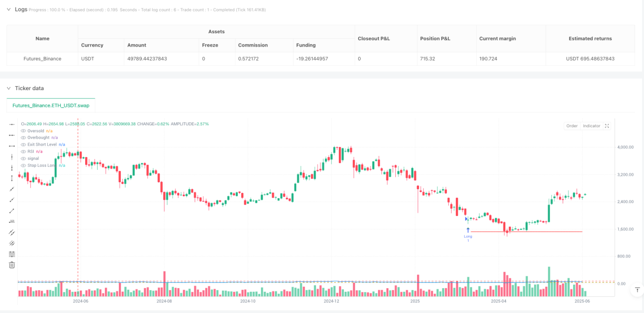Image resolution: width=644 pixels, height=313 pixels.
Task: Click the Order button on chart
Action: pos(572,126)
